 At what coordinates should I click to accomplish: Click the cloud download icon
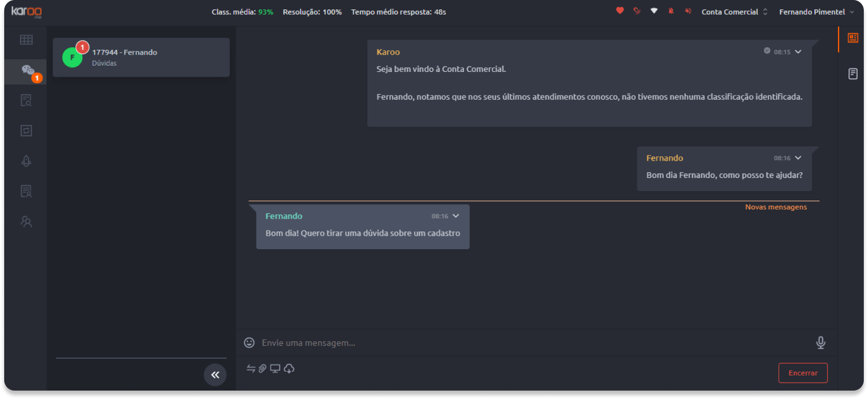point(289,369)
